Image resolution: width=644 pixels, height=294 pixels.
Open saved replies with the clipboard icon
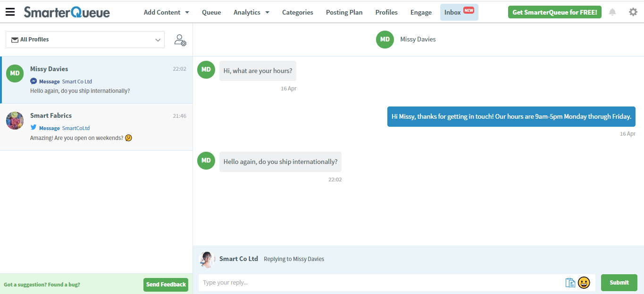point(570,282)
